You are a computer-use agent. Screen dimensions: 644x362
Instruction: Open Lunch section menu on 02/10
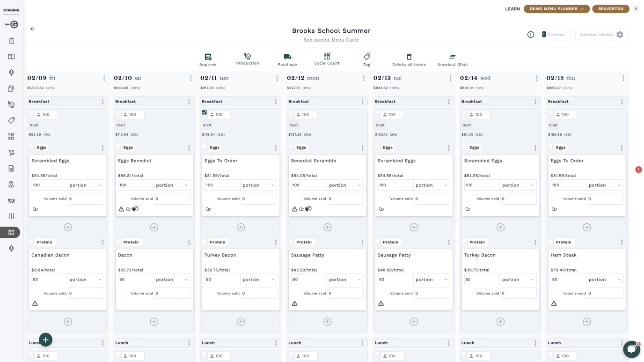189,343
